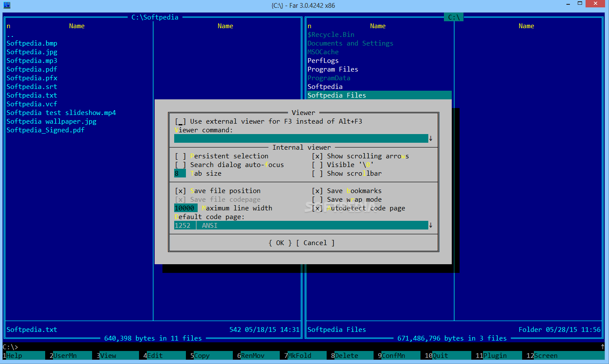The width and height of the screenshot is (609, 364).
Task: Select Softpedia.bmp in left panel
Action: point(32,43)
